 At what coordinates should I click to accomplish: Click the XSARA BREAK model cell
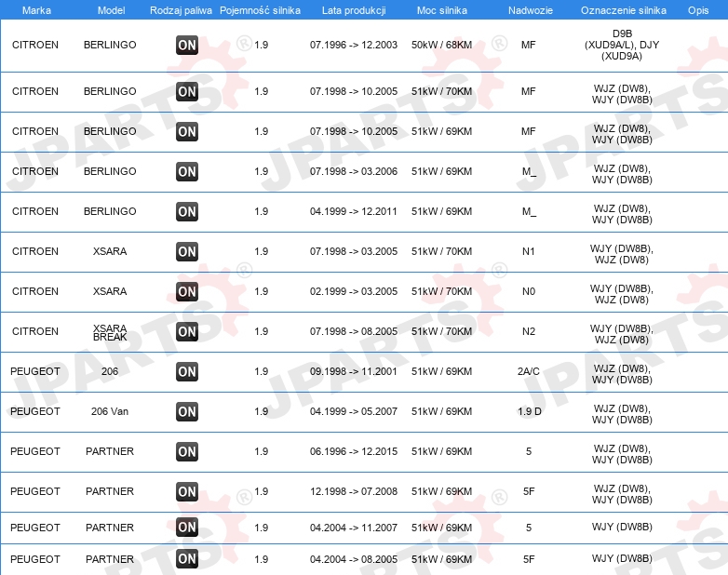110,333
